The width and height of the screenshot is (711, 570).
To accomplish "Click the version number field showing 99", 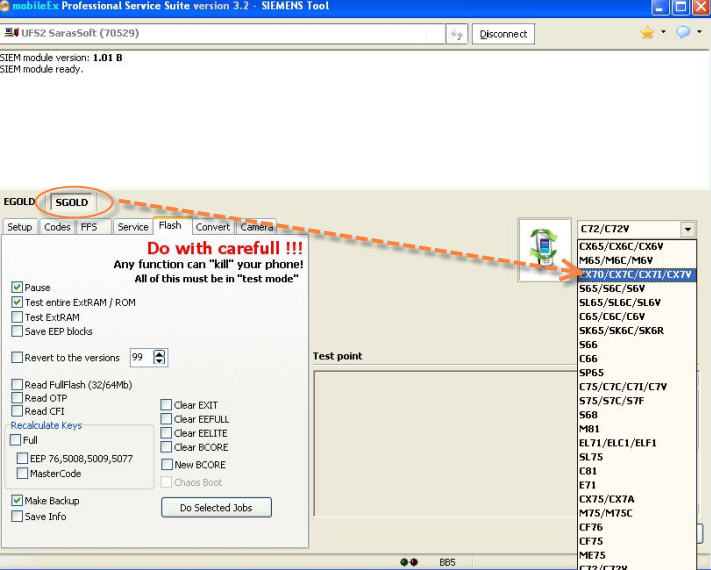I will [141, 357].
